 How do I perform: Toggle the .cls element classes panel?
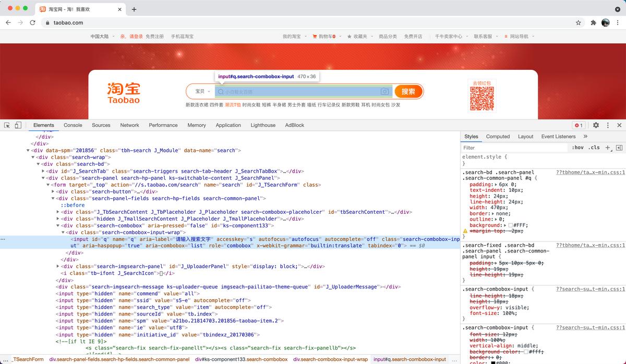coord(594,148)
